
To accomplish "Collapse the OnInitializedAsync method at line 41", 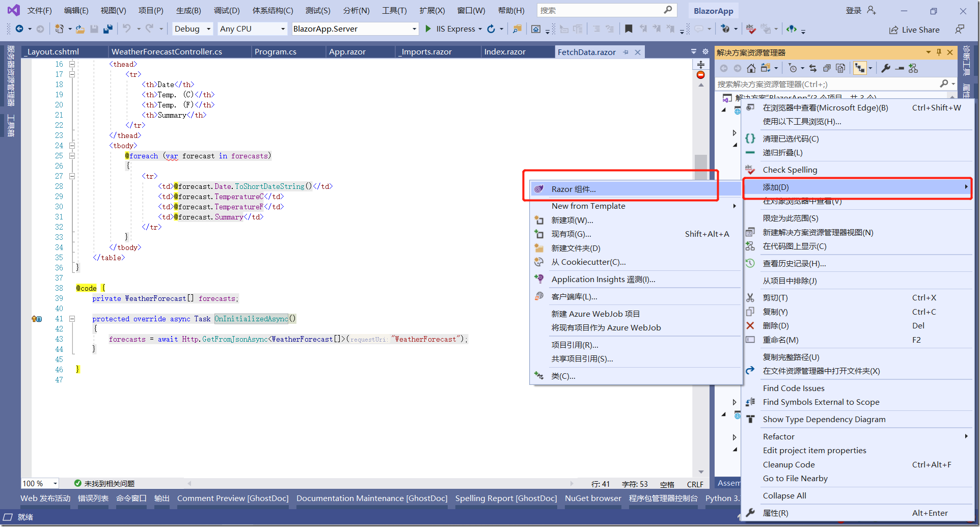I will click(x=72, y=319).
